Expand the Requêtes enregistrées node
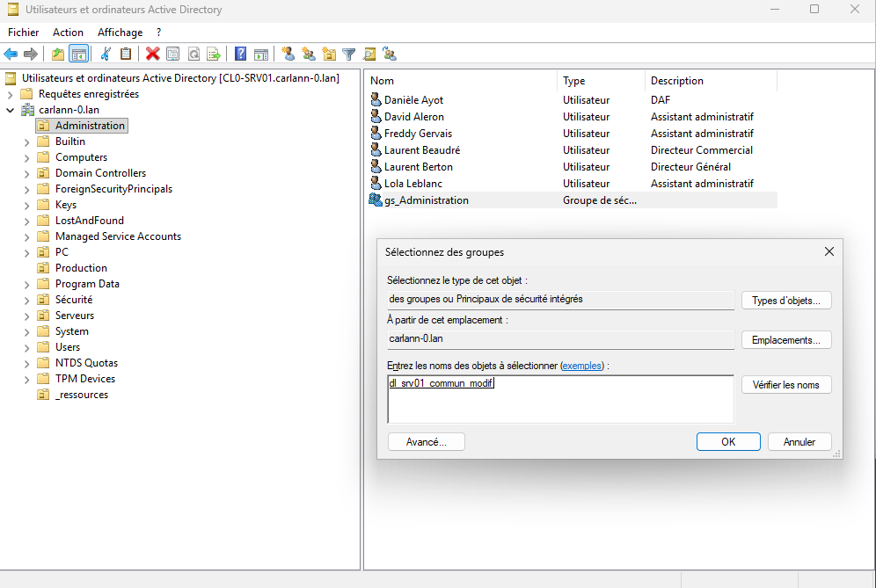 point(10,94)
